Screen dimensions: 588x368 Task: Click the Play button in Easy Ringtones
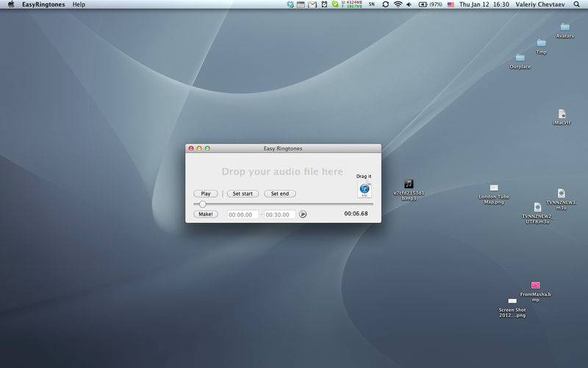point(206,194)
